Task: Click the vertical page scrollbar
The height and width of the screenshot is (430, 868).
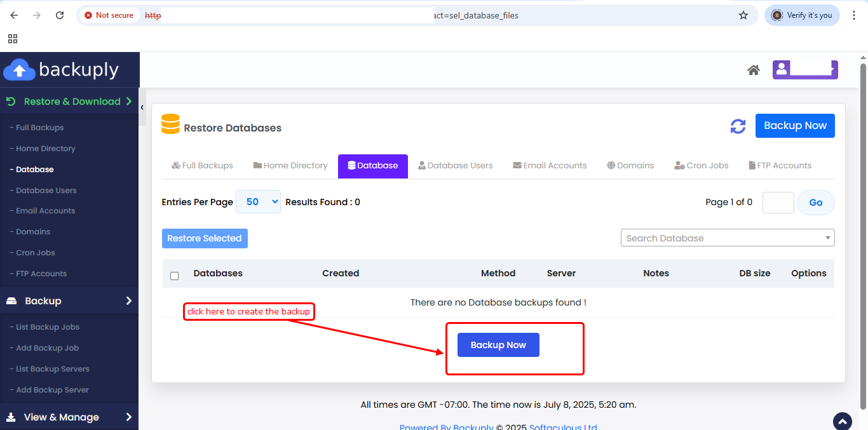Action: pos(863,235)
